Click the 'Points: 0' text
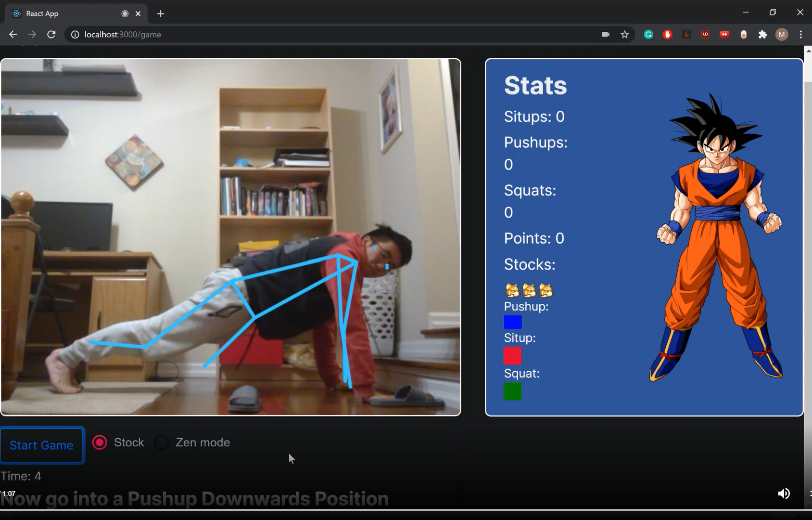This screenshot has height=520, width=812. pos(534,238)
